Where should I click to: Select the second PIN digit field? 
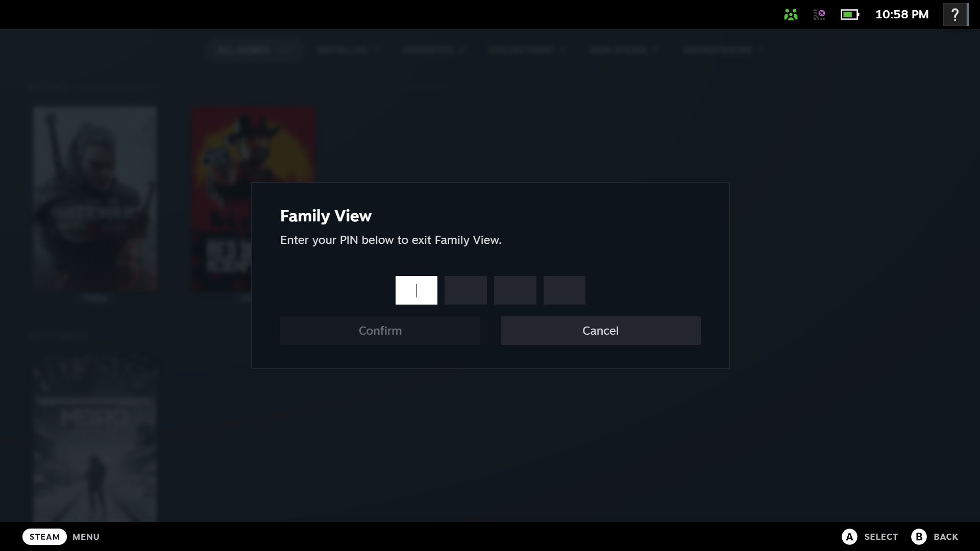(465, 290)
